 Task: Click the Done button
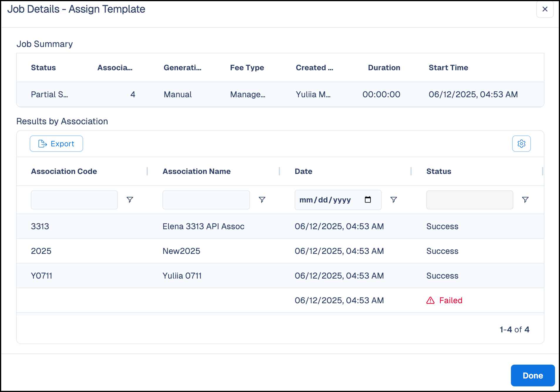(533, 376)
